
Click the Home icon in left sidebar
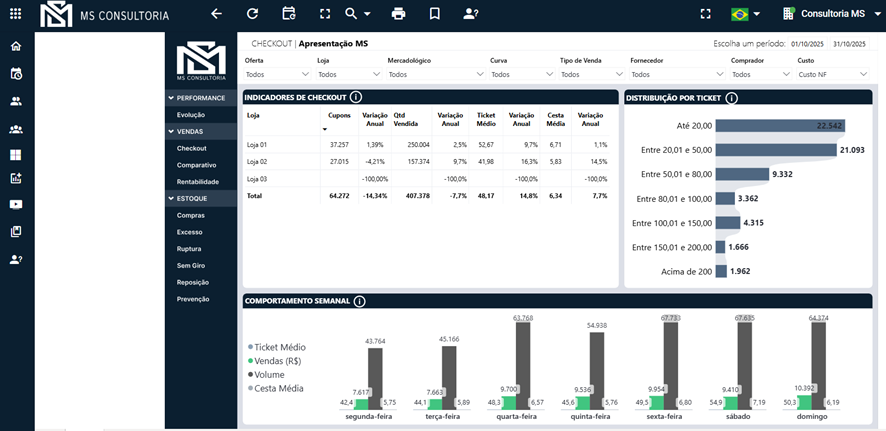[x=16, y=46]
